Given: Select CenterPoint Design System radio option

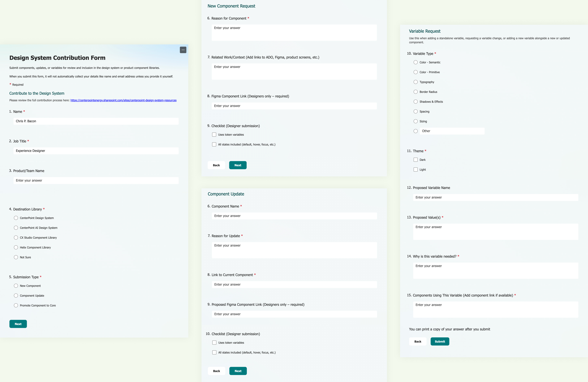Looking at the screenshot, I should (16, 218).
